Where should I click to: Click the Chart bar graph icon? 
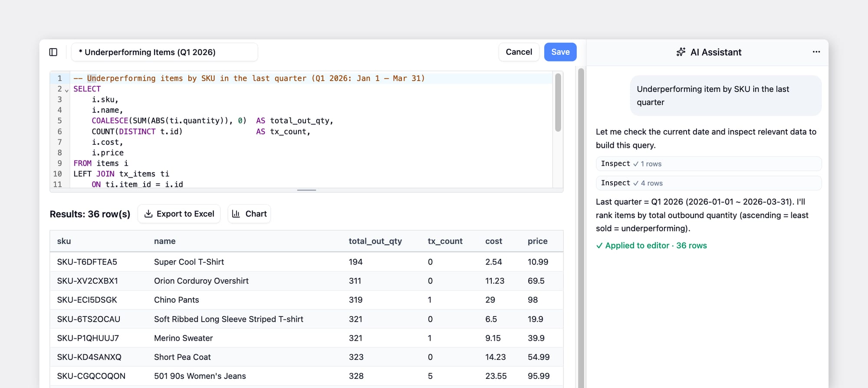[236, 214]
